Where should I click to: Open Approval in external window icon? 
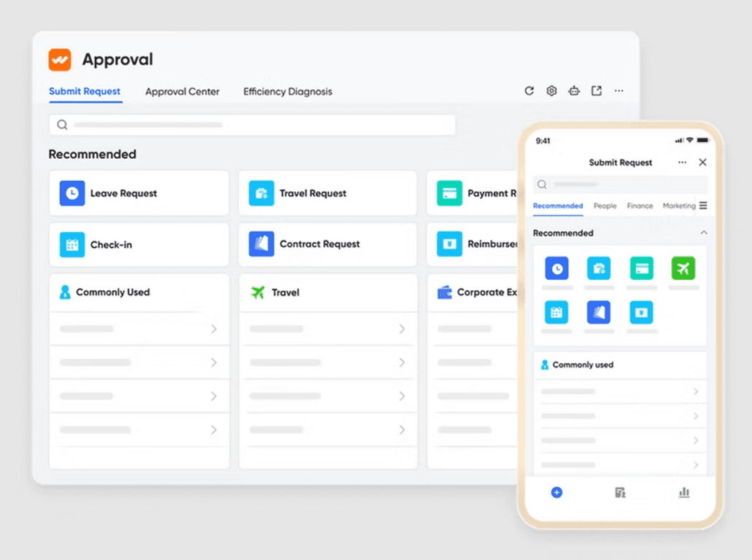597,91
